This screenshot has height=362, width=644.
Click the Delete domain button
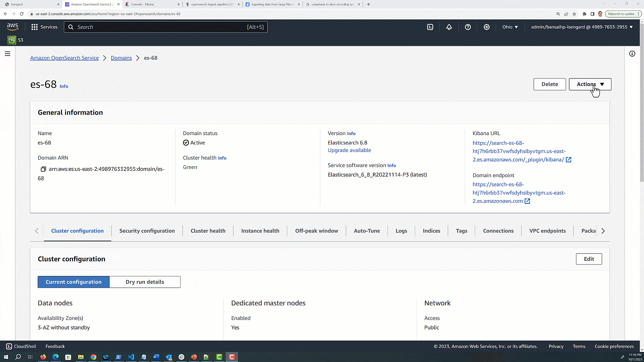(x=549, y=84)
